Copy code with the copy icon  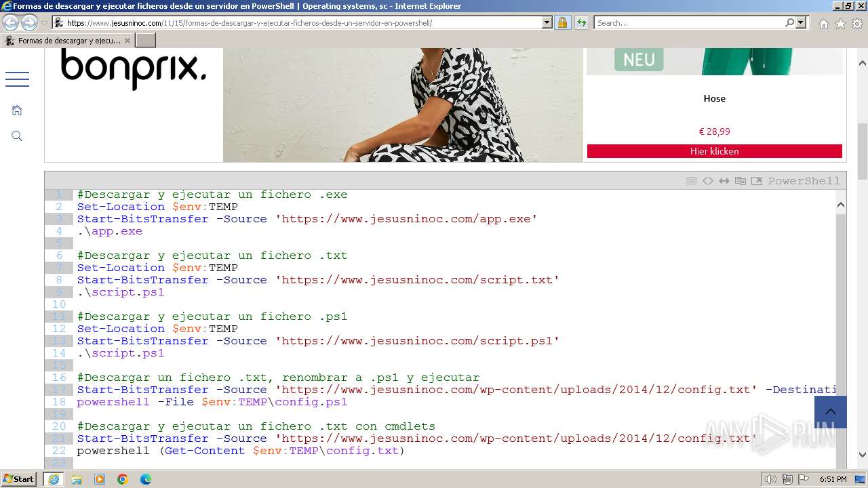[x=741, y=181]
